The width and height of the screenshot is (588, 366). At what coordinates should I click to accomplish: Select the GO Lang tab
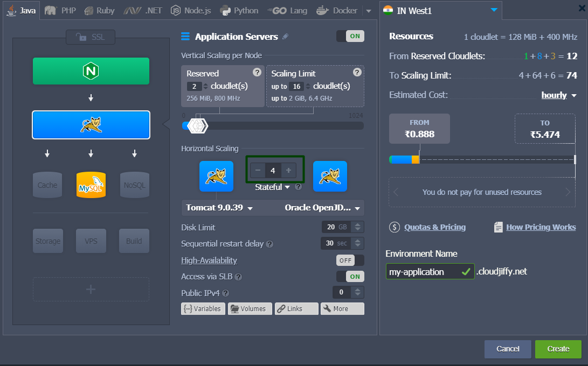287,10
